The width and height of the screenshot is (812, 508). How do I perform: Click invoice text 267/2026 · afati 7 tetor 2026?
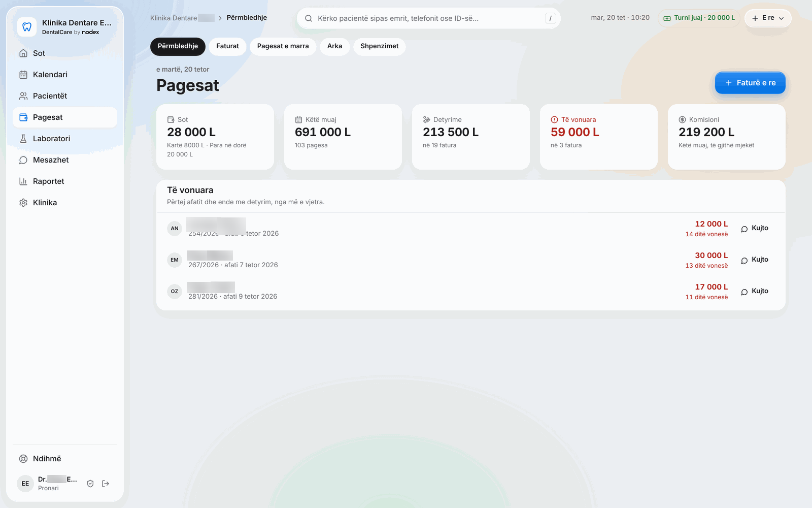233,265
